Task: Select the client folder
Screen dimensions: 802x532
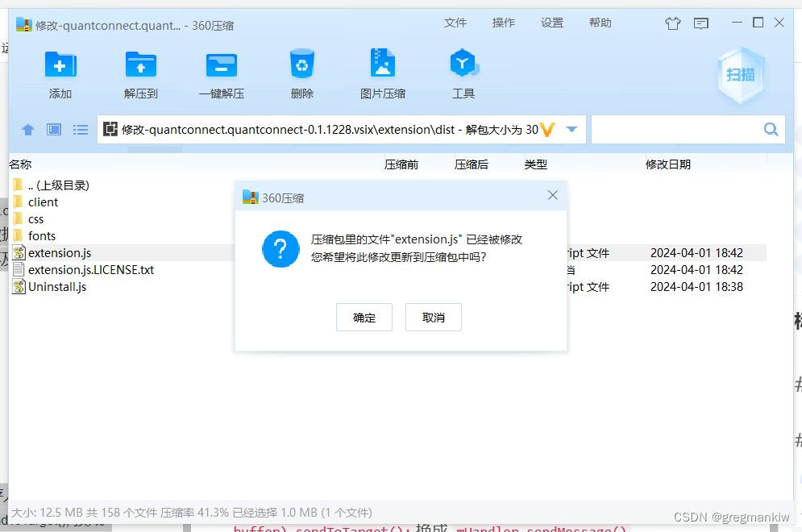Action: (35, 202)
